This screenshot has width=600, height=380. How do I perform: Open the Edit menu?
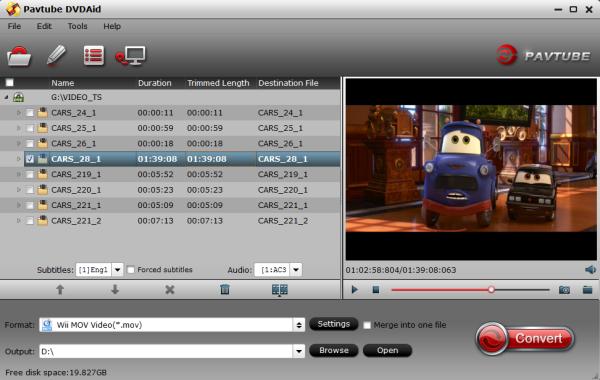tap(44, 26)
